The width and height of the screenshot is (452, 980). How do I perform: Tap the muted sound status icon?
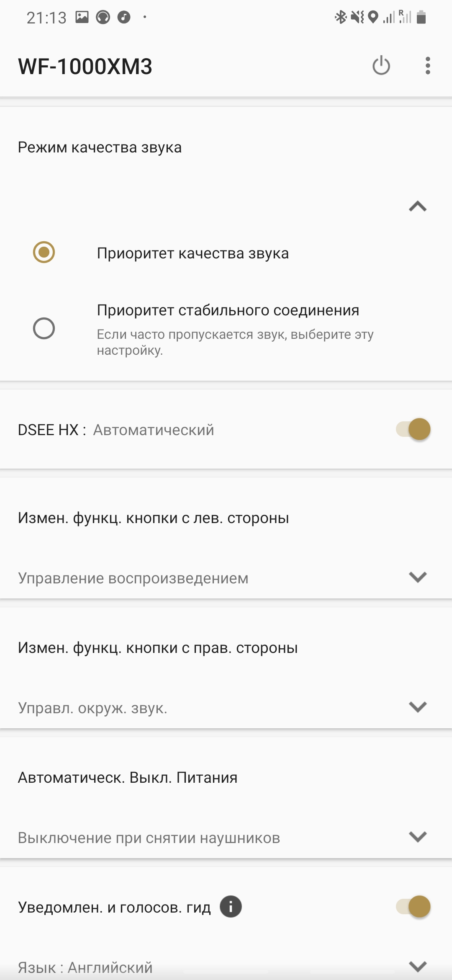point(357,17)
